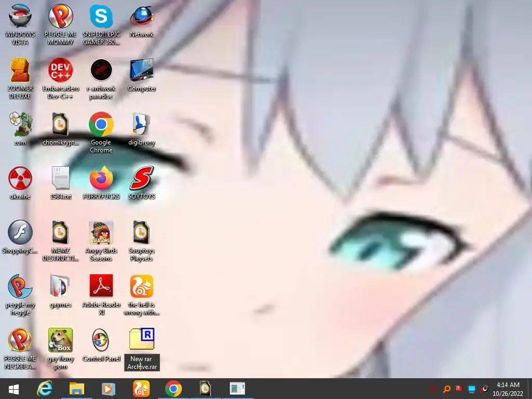532x399 pixels.
Task: Select the peggle my heggle icon
Action: [20, 294]
